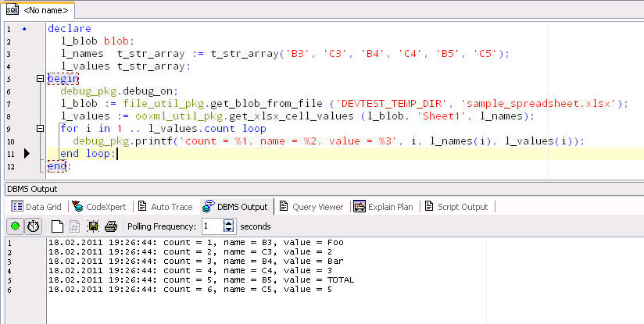Screen dimensions: 644x324
Task: Click the DBMS Output speech-bubble icon
Action: click(x=209, y=206)
